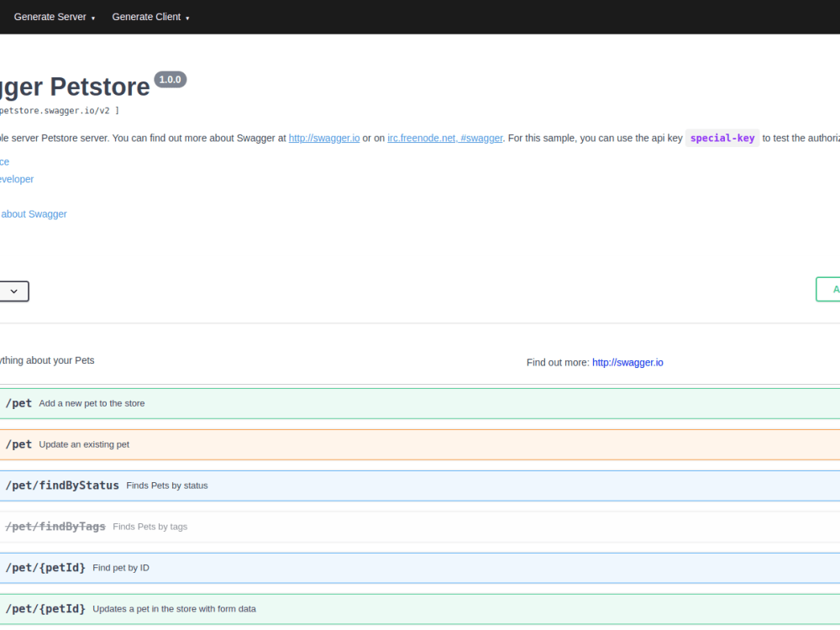Open the Generate Server menu

coord(54,17)
